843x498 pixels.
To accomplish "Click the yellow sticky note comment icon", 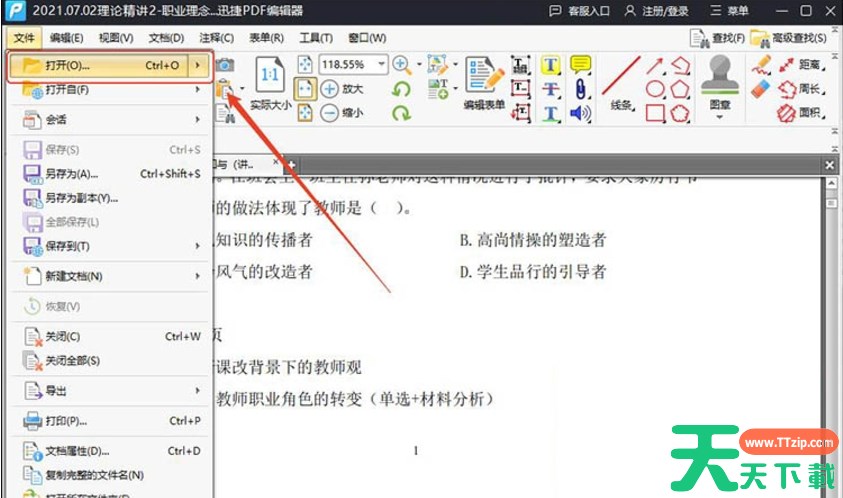I will (580, 65).
